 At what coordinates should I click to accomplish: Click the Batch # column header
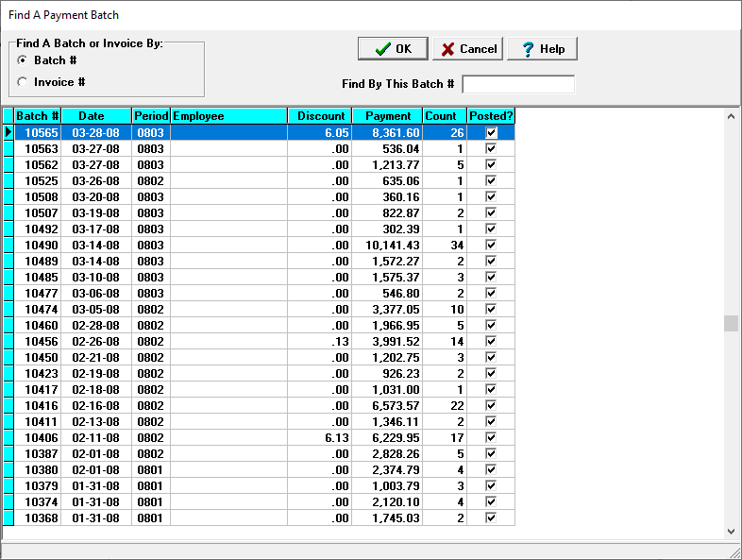click(38, 116)
